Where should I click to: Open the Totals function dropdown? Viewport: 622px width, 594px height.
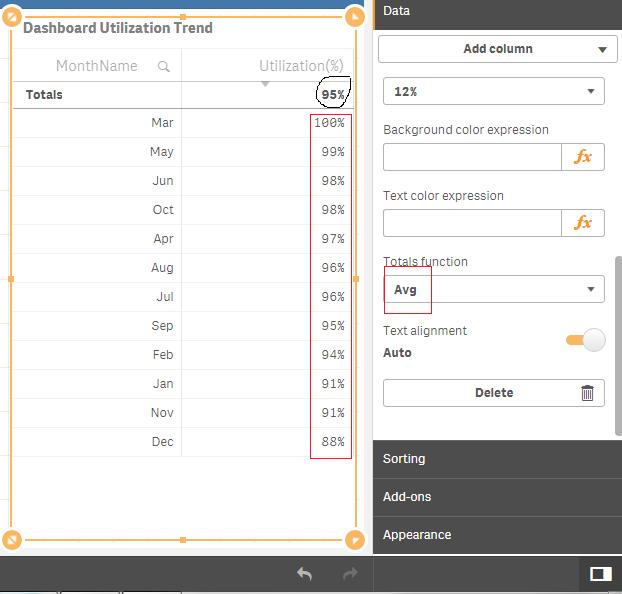(494, 289)
